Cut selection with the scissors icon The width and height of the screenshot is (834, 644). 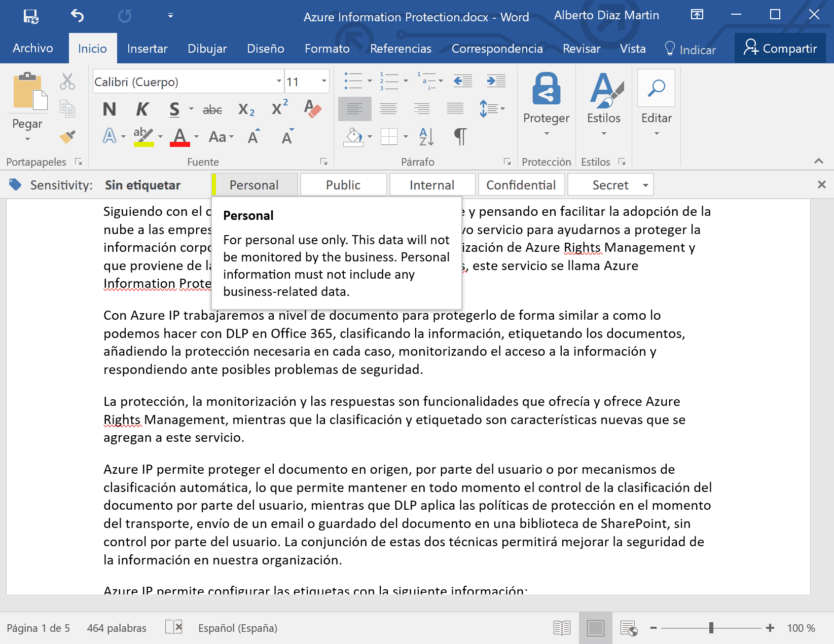click(x=67, y=81)
